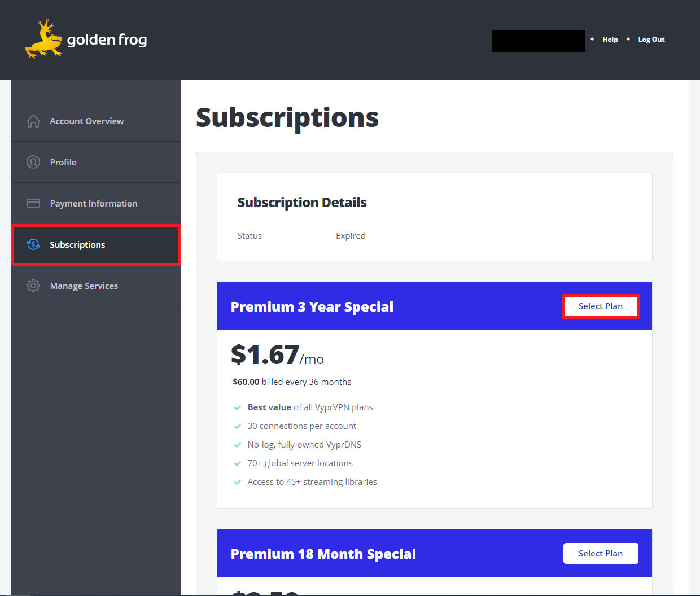Viewport: 700px width, 596px height.
Task: Click the checkmark next to 70+ global server locations
Action: [x=238, y=463]
